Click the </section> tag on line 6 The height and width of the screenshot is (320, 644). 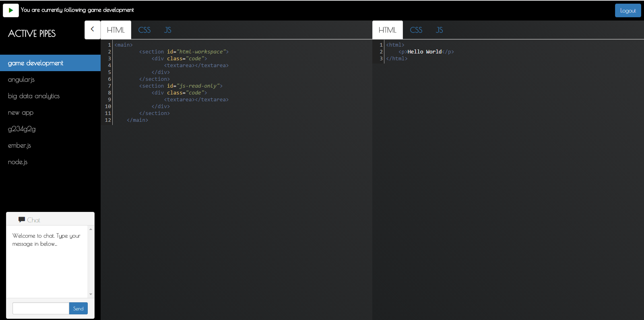[x=155, y=79]
